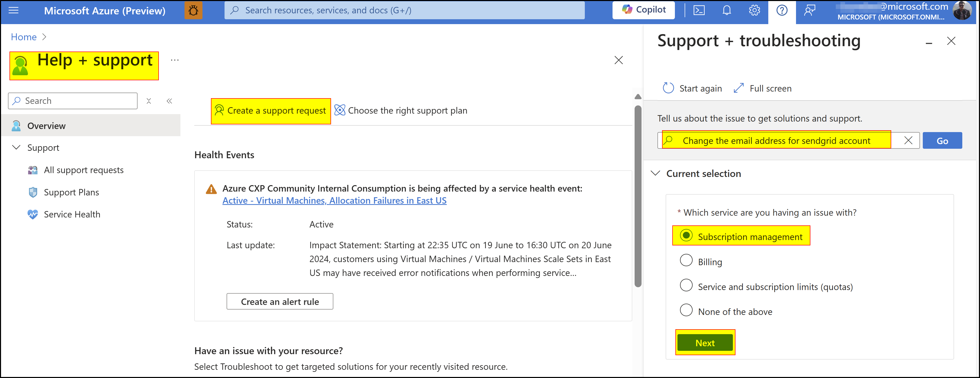Open All support requests

pyautogui.click(x=84, y=170)
